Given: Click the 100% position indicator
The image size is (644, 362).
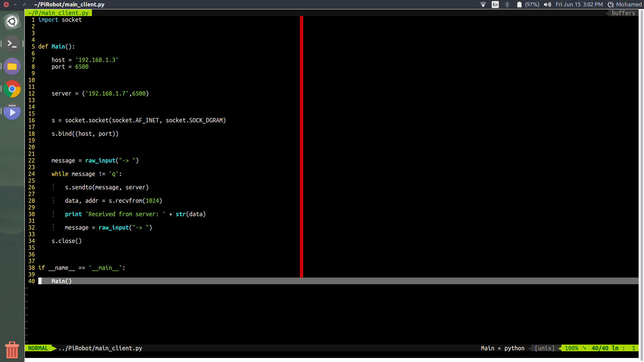Looking at the screenshot, I should tap(571, 348).
